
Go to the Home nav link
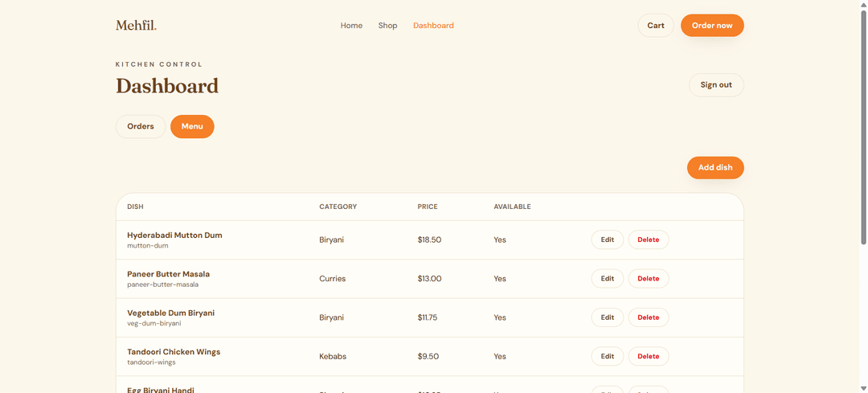tap(351, 26)
